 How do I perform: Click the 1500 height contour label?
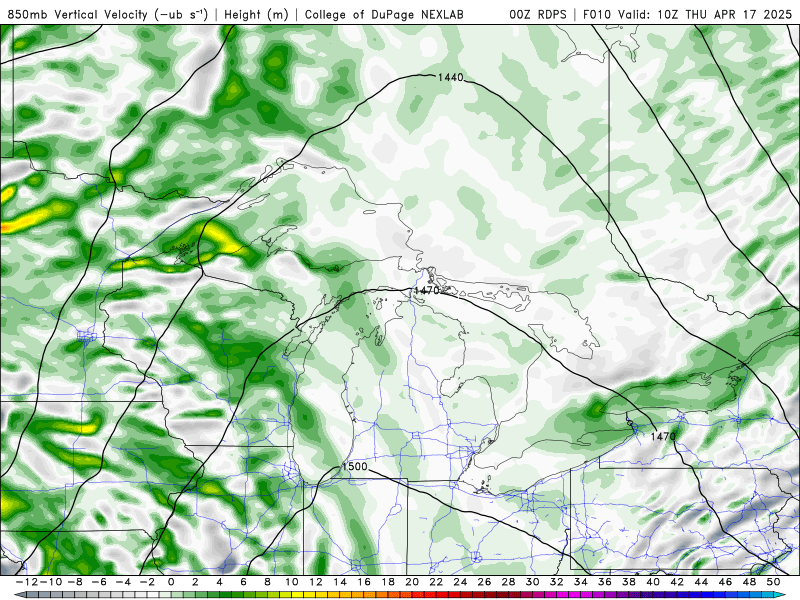point(354,467)
